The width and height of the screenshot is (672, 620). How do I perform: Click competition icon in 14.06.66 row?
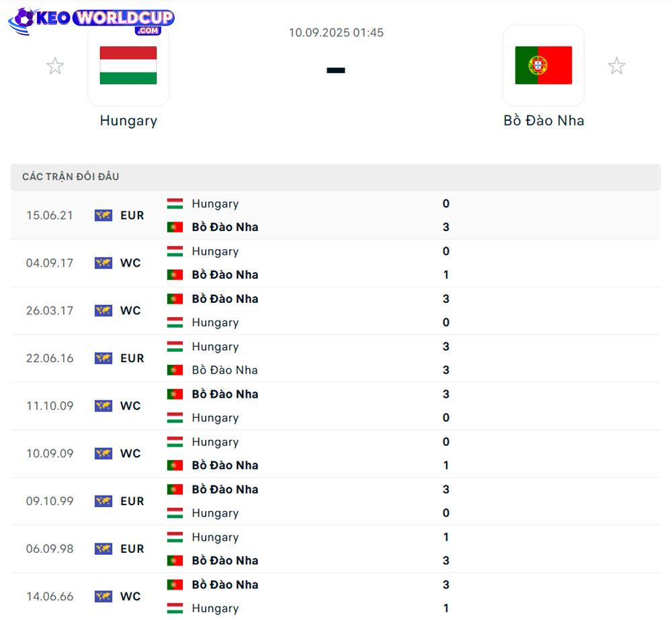pos(103,596)
